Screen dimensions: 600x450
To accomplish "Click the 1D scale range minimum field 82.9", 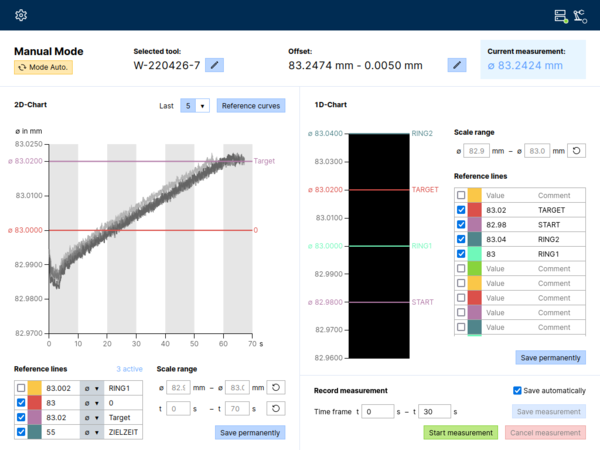I will click(474, 151).
